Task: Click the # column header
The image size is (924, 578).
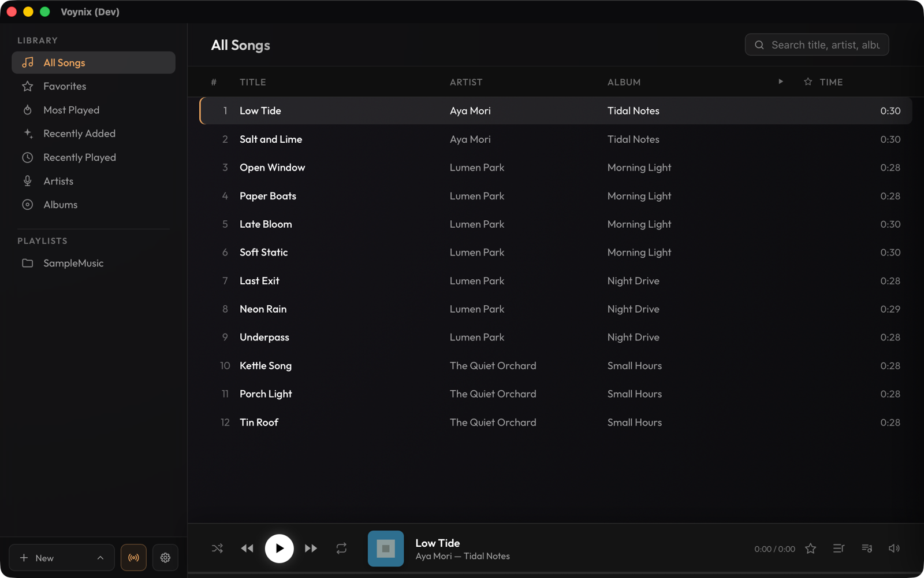Action: pos(214,82)
